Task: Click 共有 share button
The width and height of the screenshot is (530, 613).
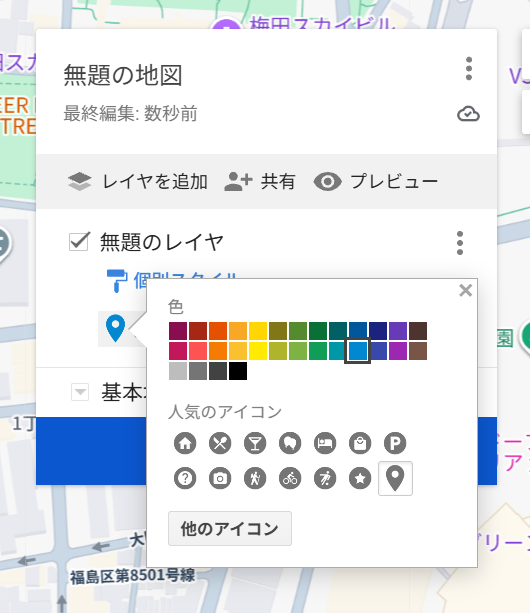Action: tap(260, 182)
